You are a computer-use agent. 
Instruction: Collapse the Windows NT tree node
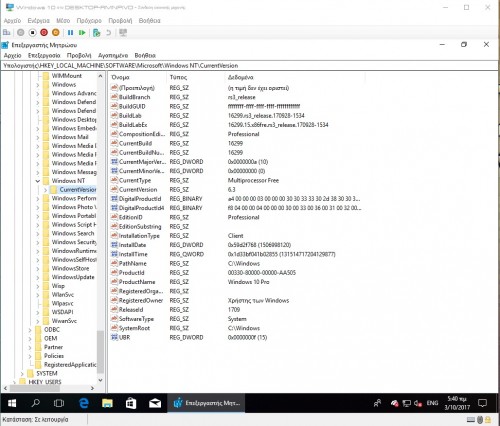click(x=37, y=181)
